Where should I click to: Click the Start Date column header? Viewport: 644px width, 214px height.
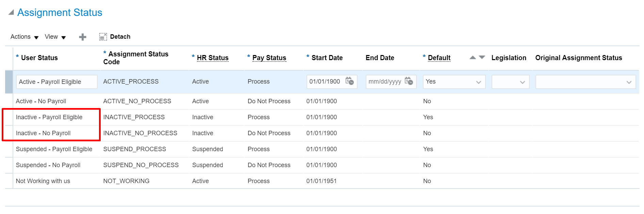point(327,58)
